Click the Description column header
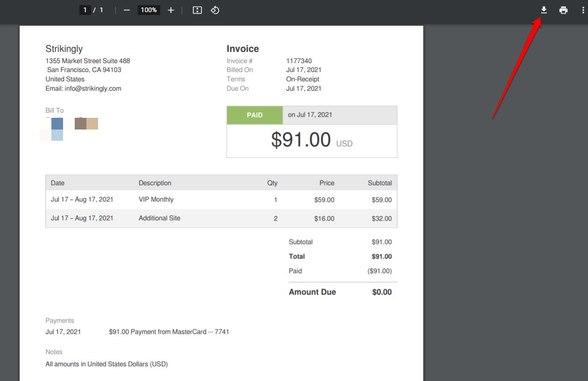This screenshot has height=381, width=588. click(x=155, y=183)
